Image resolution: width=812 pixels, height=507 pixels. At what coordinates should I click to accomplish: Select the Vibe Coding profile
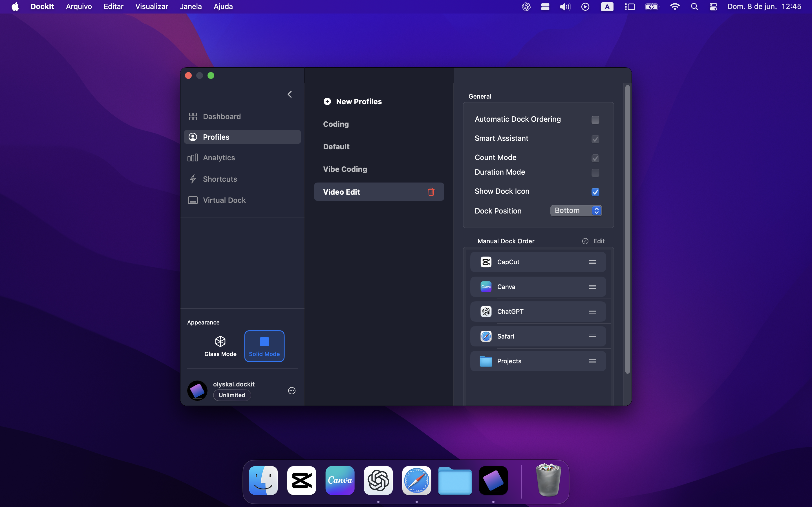coord(345,169)
